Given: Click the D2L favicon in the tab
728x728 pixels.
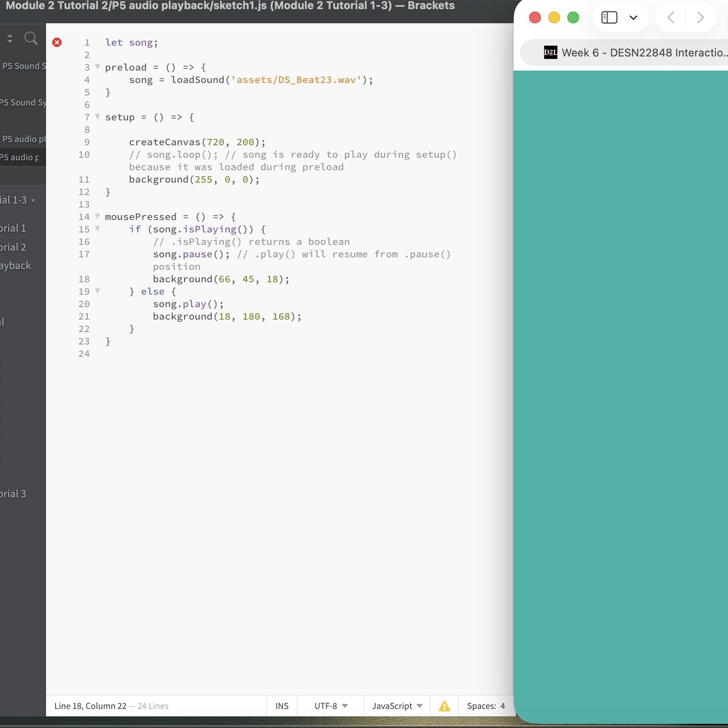Looking at the screenshot, I should [550, 53].
